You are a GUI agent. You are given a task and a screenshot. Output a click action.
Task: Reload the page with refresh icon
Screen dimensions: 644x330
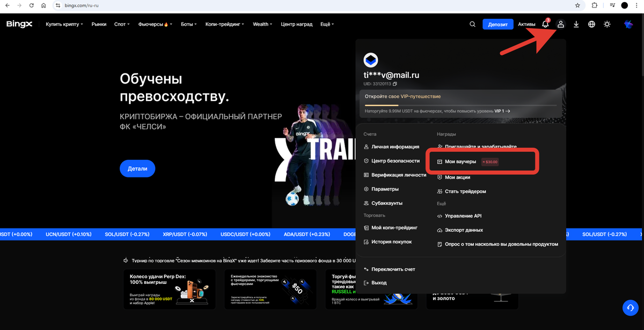pyautogui.click(x=32, y=5)
